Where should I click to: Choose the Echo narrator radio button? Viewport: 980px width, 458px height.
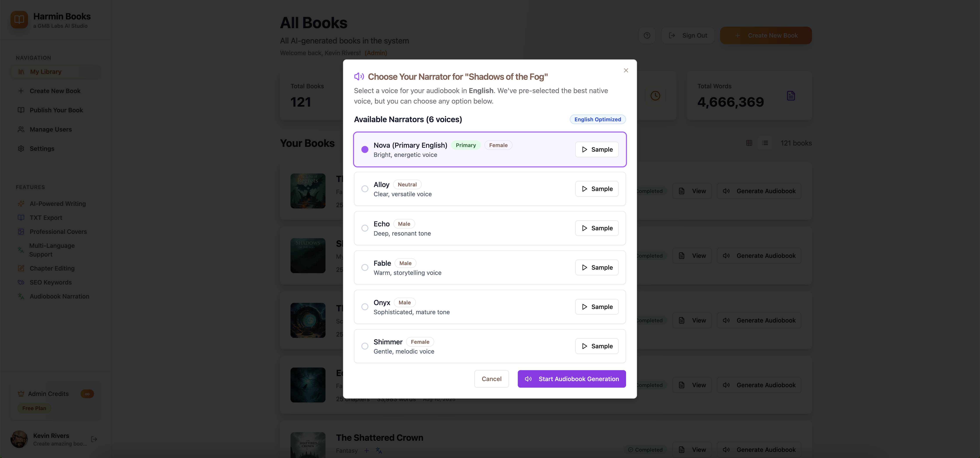(x=364, y=228)
